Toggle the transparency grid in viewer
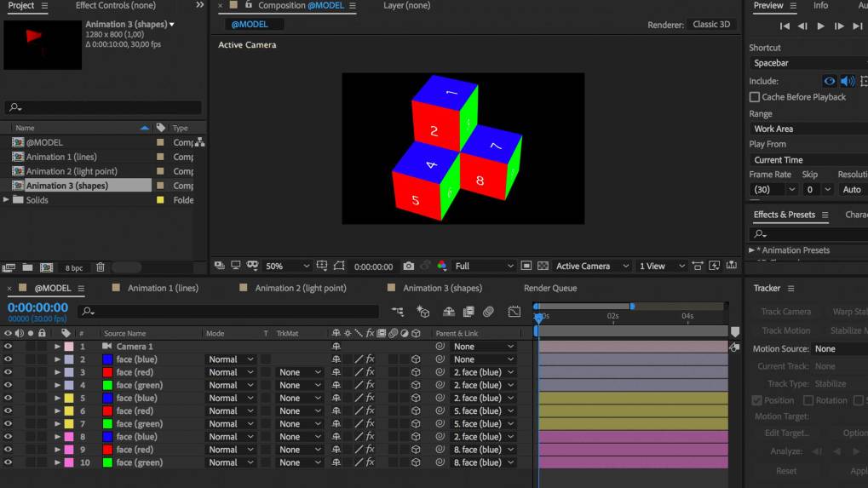Image resolution: width=868 pixels, height=488 pixels. pyautogui.click(x=543, y=267)
